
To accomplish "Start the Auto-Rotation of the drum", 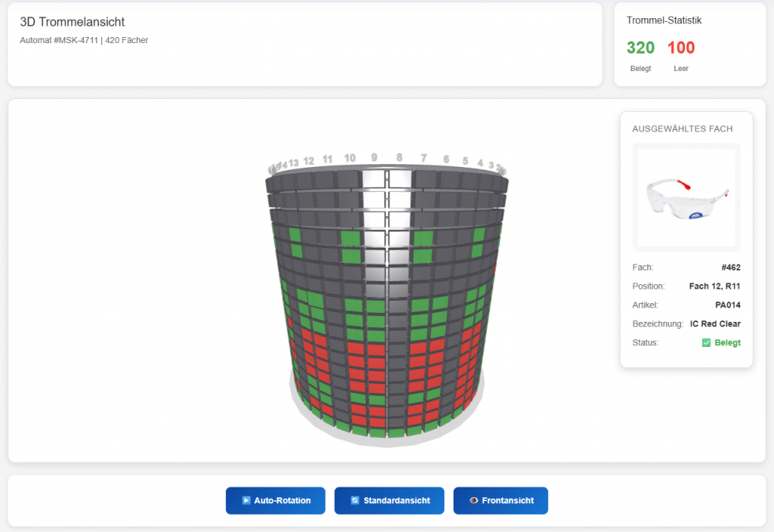I will click(275, 500).
